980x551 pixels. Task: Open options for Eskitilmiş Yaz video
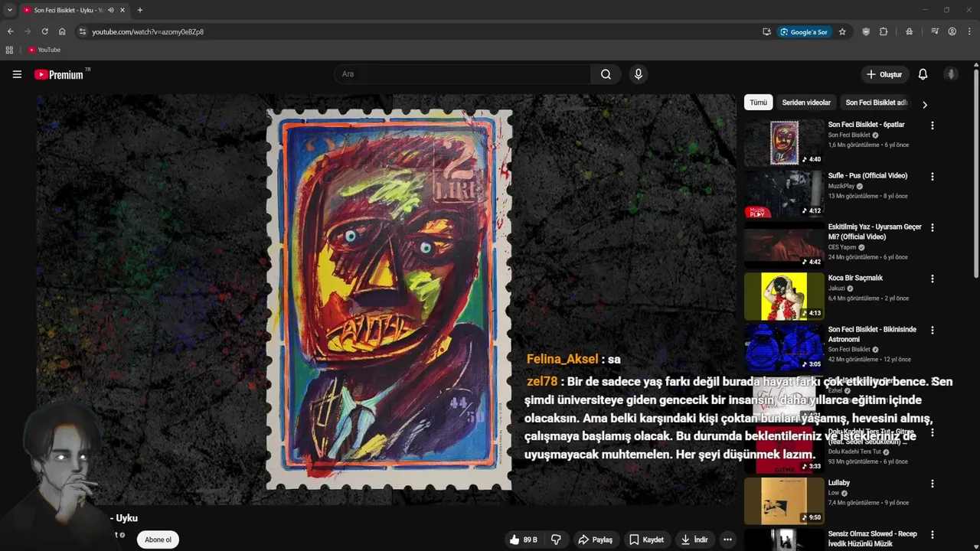tap(932, 228)
